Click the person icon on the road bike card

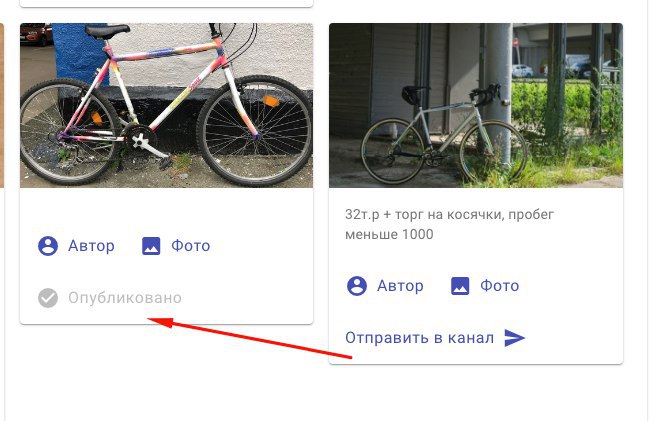[357, 286]
